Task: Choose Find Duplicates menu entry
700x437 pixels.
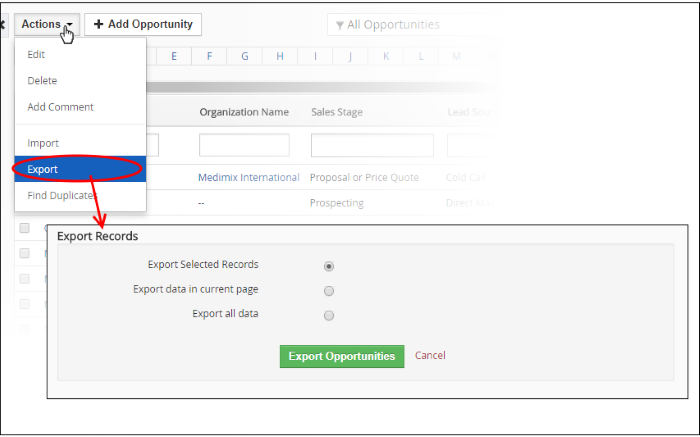Action: [62, 195]
